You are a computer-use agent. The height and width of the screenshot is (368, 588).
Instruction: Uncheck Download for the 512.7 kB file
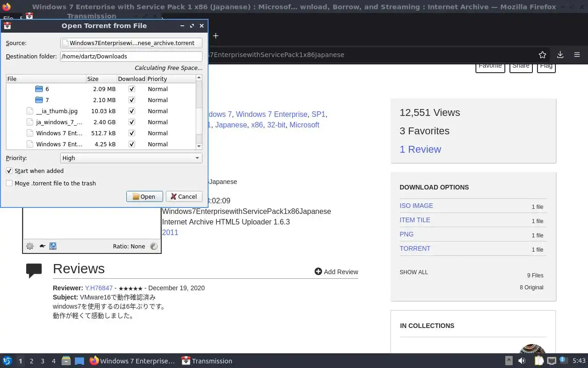pyautogui.click(x=132, y=133)
